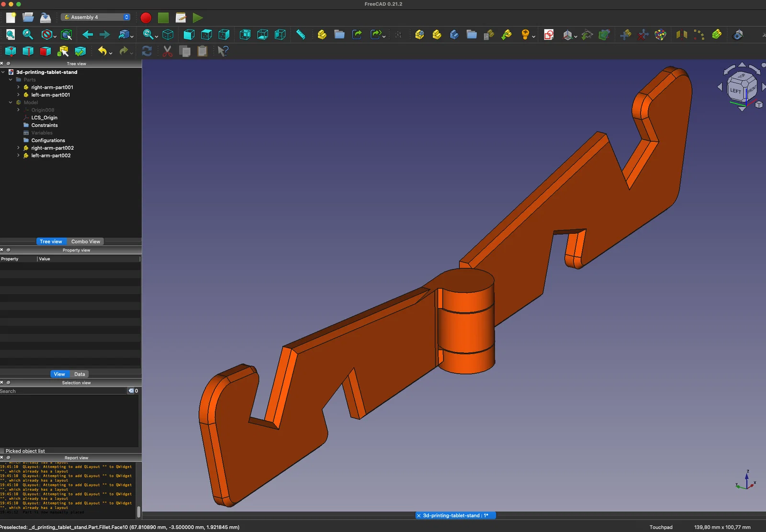Screen dimensions: 766x532
Task: Expand the left-arm-part002 tree item
Action: (18, 155)
